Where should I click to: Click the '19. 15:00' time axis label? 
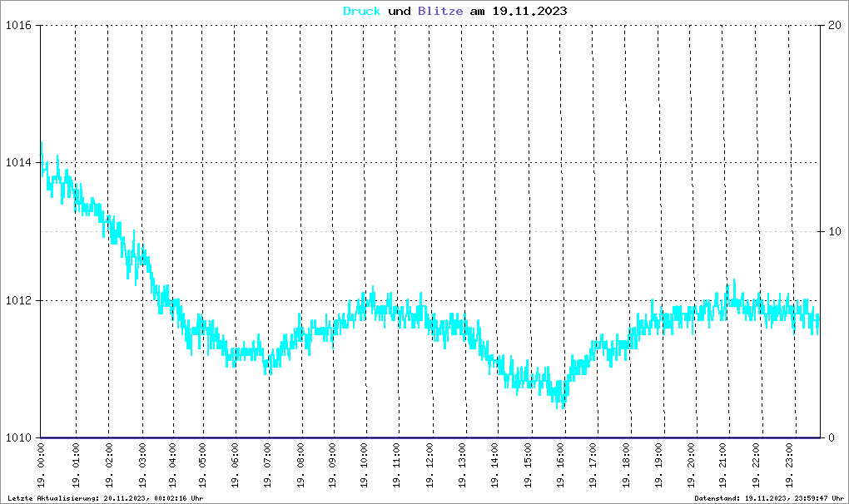pos(528,466)
